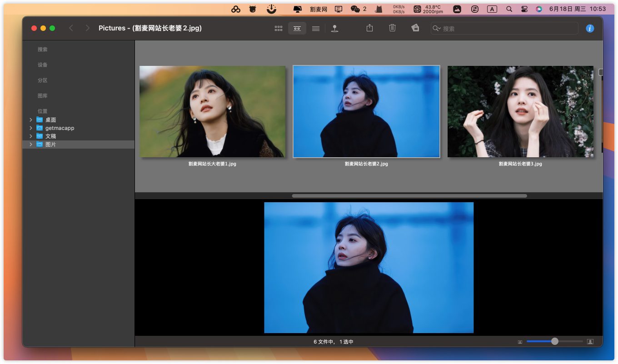Viewport: 618px width, 364px height.
Task: Open the 割麦网 menu bar item
Action: point(318,9)
